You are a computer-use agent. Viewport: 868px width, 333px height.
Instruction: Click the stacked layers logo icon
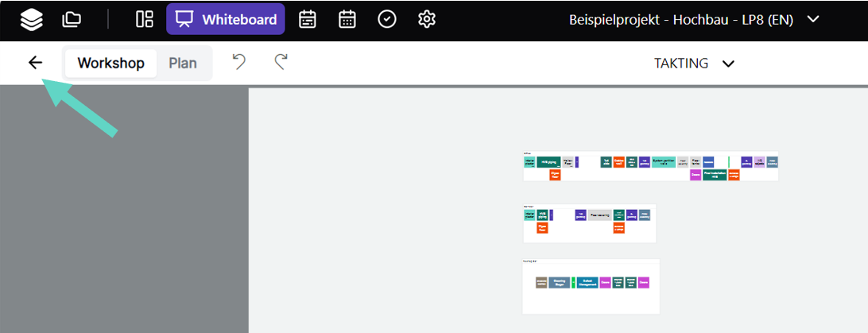tap(32, 19)
